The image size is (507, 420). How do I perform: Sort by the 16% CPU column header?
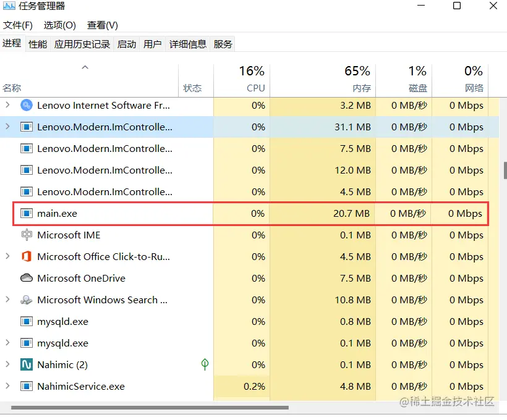[242, 81]
